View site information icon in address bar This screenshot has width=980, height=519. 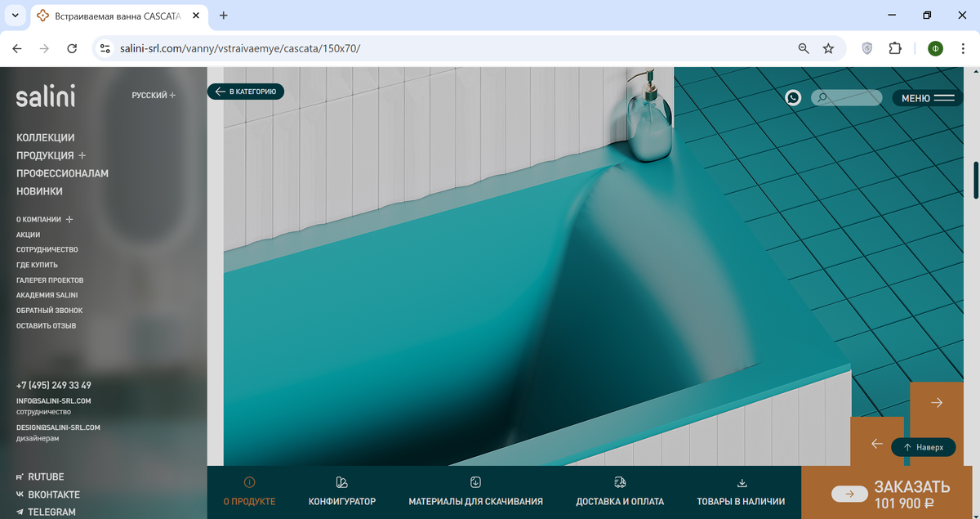[x=105, y=48]
